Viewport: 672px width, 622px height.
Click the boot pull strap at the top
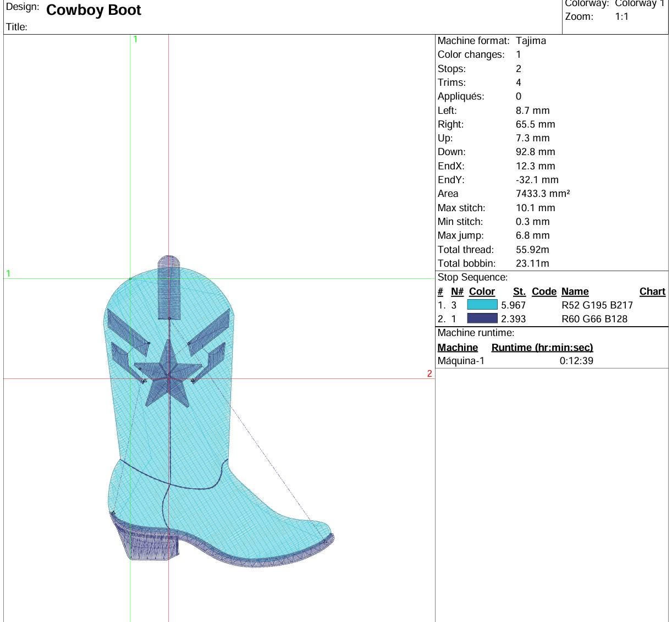169,287
